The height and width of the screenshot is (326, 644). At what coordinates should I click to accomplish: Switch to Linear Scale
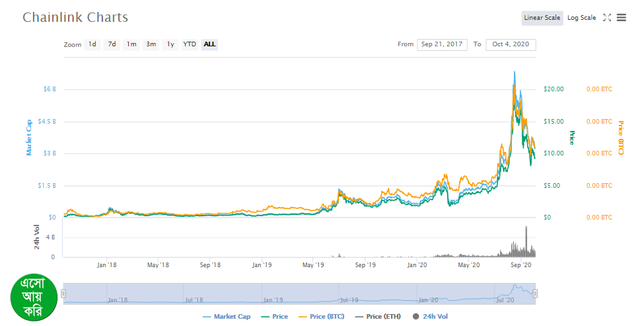(x=542, y=18)
